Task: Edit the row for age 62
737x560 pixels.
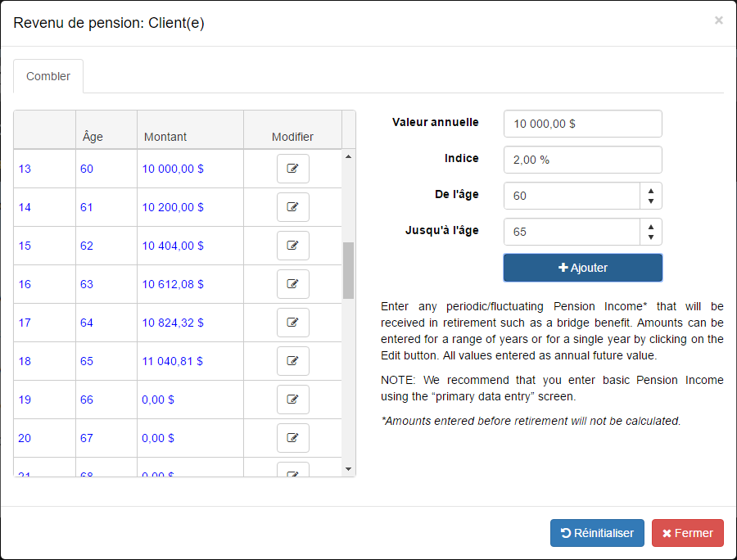Action: 292,246
